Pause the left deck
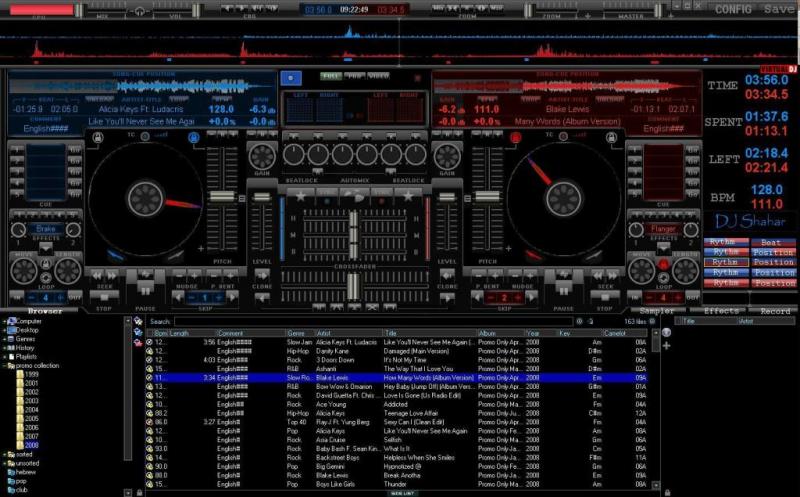 (x=145, y=291)
